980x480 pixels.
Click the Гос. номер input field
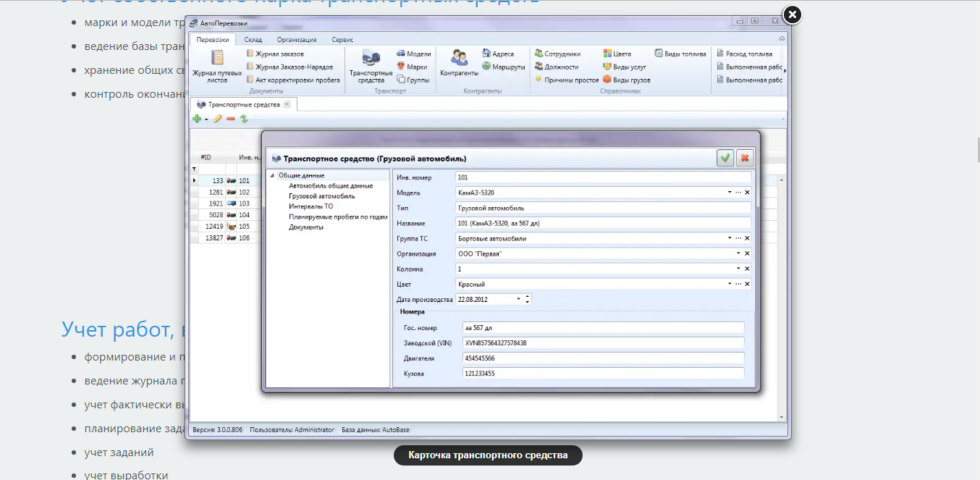603,328
